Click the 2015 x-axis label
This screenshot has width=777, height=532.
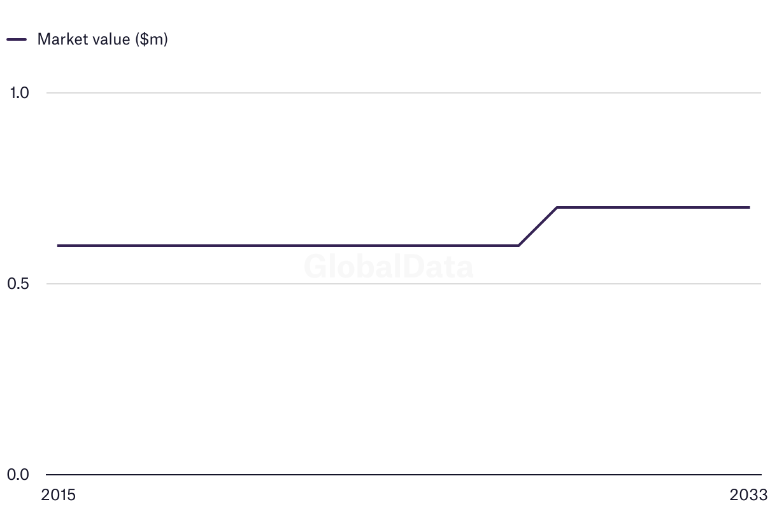coord(58,495)
